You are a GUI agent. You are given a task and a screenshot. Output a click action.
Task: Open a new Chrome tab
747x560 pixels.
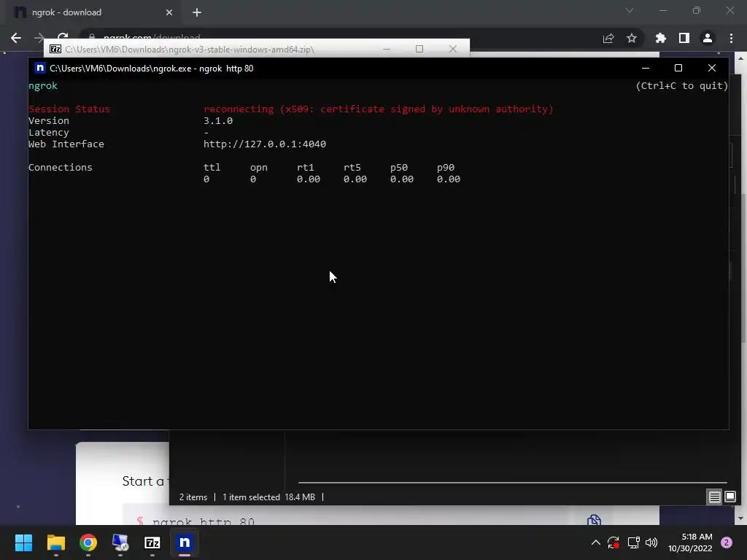pyautogui.click(x=197, y=12)
